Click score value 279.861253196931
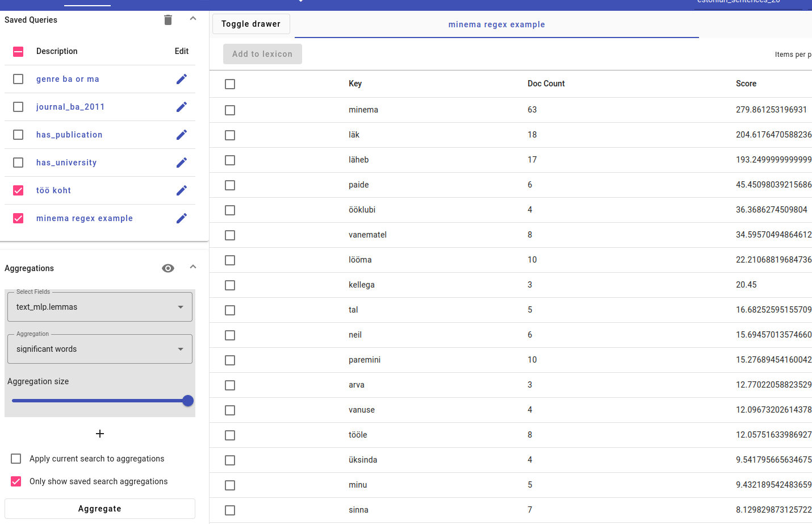The height and width of the screenshot is (524, 812). (x=771, y=110)
